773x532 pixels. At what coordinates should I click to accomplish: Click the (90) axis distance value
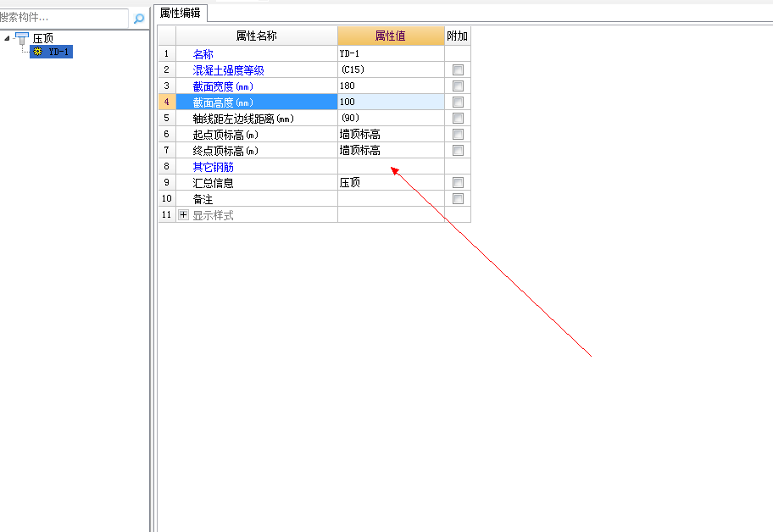[x=391, y=119]
